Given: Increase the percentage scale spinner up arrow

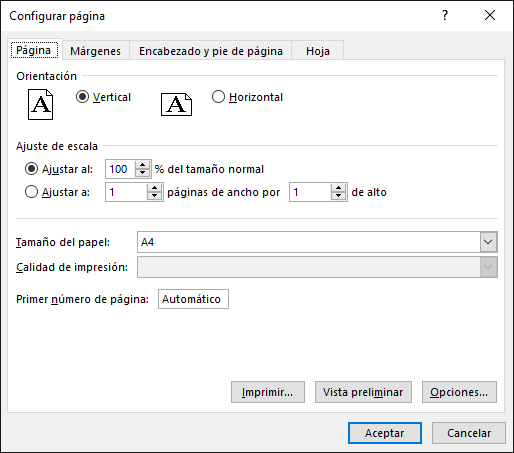Looking at the screenshot, I should coord(143,165).
